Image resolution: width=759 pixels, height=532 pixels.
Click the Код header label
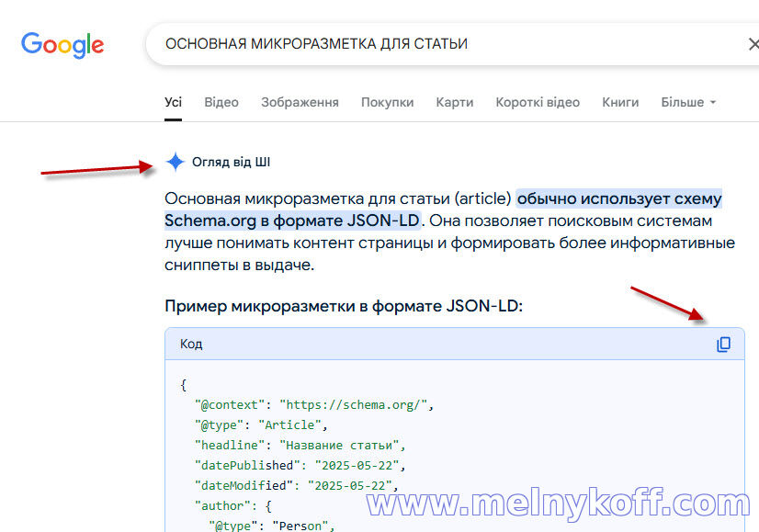click(191, 345)
